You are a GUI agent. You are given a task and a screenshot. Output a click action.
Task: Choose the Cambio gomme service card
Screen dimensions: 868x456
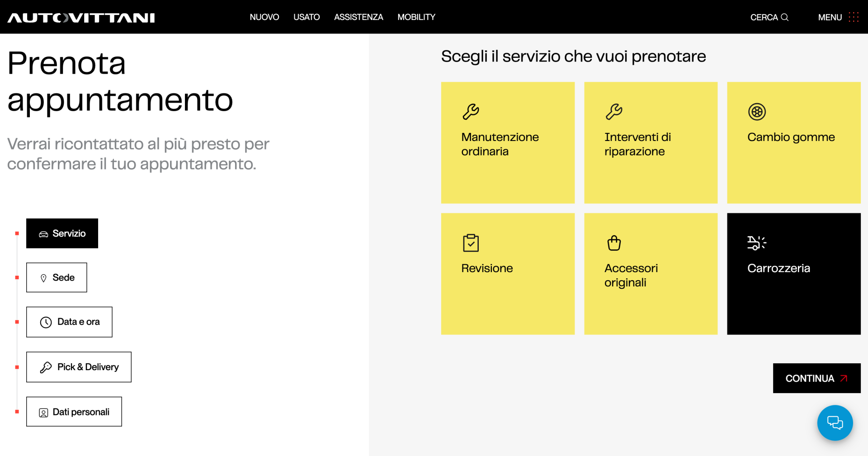pyautogui.click(x=794, y=143)
